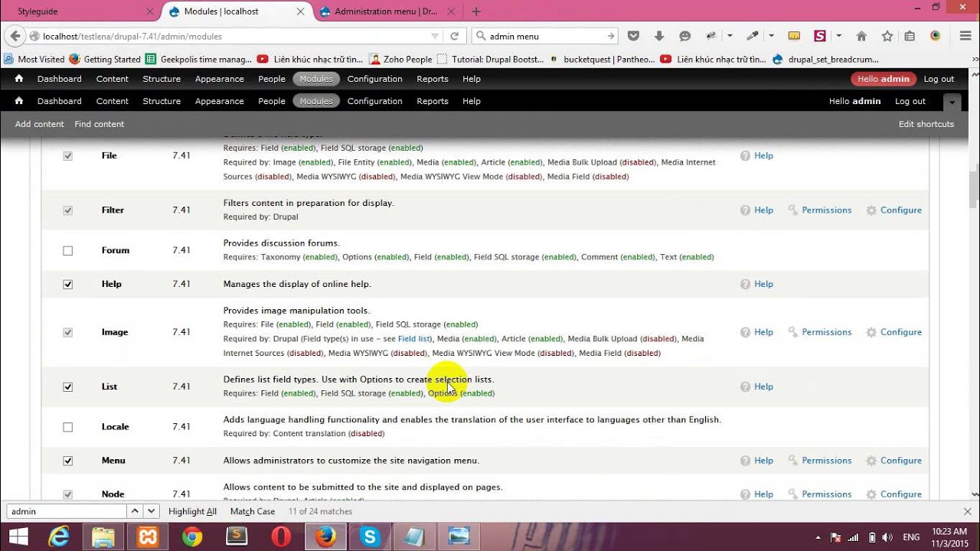
Task: Uncheck the Menu module checkbox
Action: pos(67,461)
